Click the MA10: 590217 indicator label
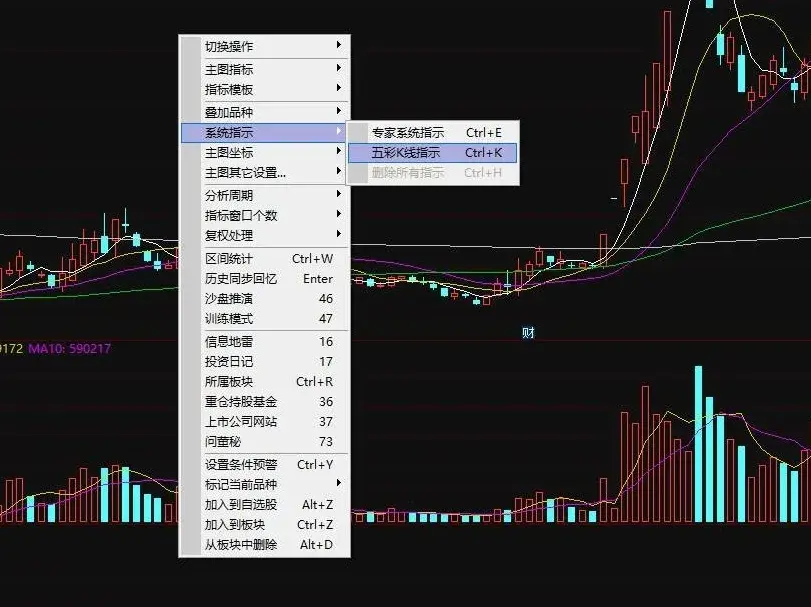Screen dimensions: 811x607 (69, 348)
